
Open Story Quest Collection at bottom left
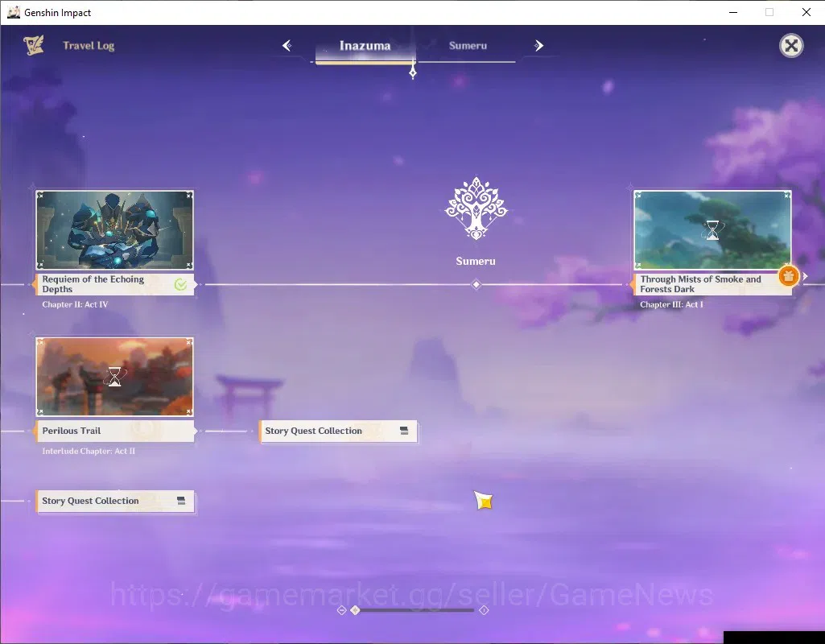116,502
